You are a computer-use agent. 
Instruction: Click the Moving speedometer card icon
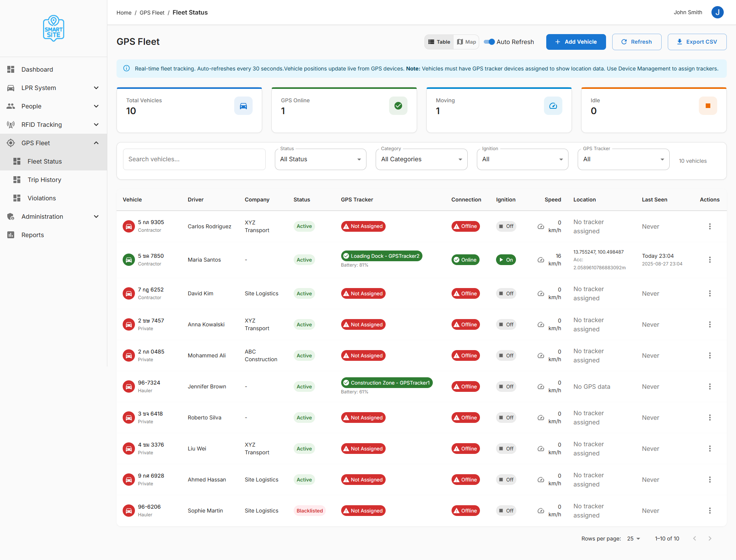click(553, 106)
